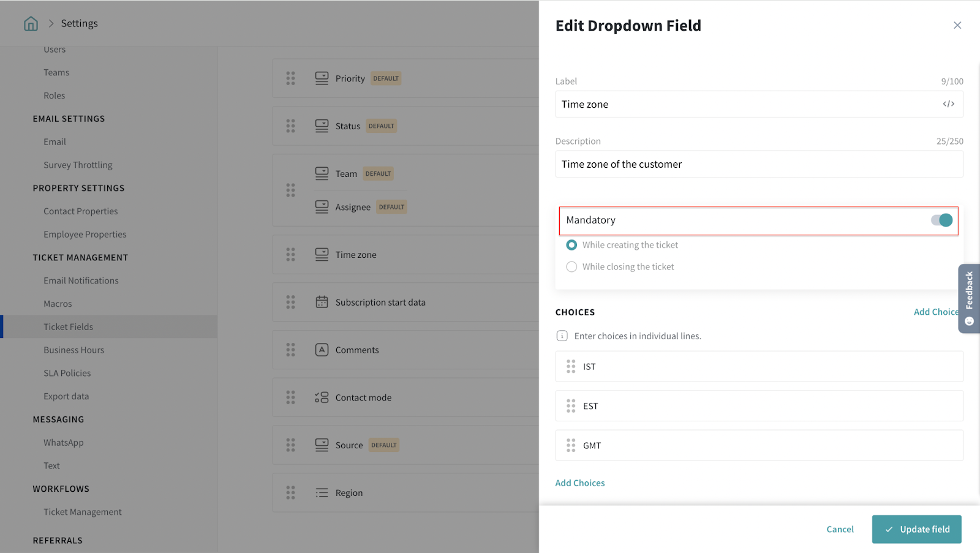Click the Region list icon

322,493
